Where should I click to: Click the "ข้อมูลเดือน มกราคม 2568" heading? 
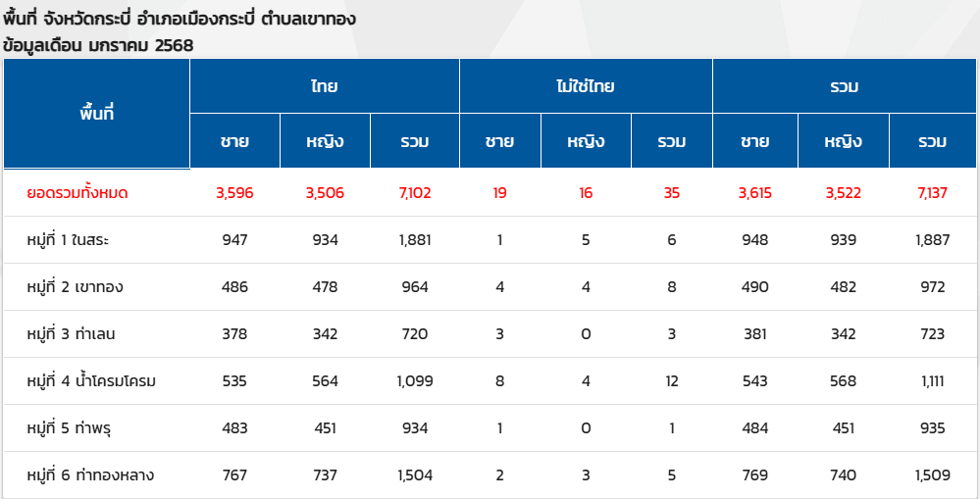click(x=98, y=44)
